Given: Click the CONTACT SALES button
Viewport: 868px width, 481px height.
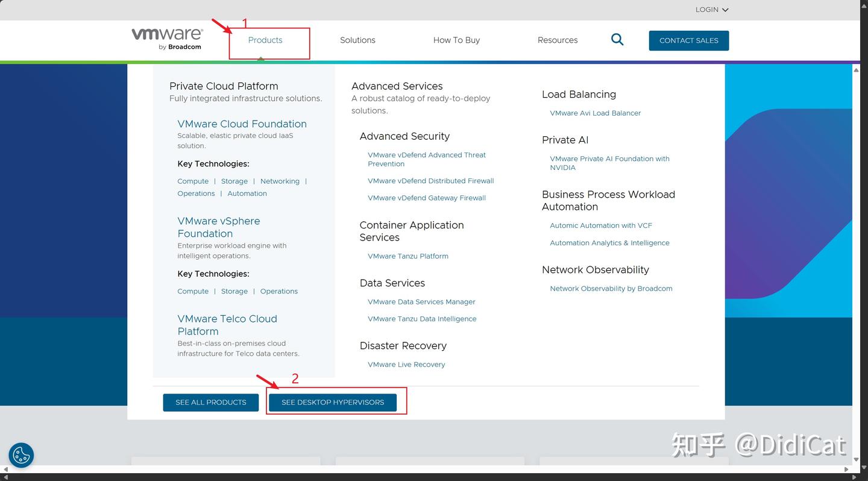Looking at the screenshot, I should coord(689,40).
